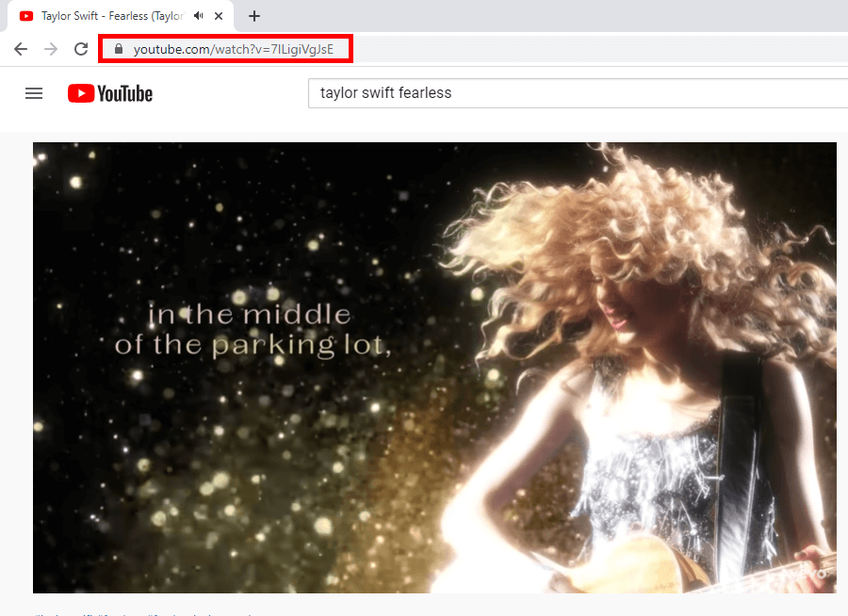This screenshot has width=848, height=616.
Task: Select the Taylor Swift - Fearless tab
Action: 122,16
